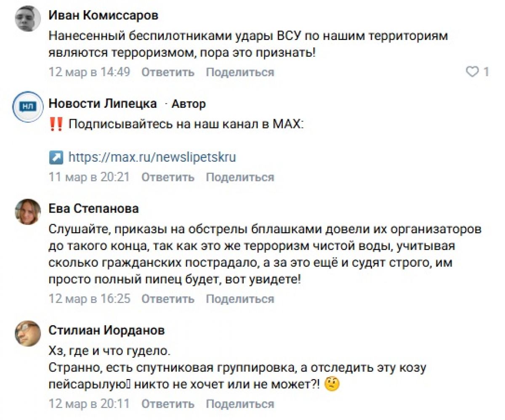Reply to Стилиан Иорданов's comment

coord(167,404)
